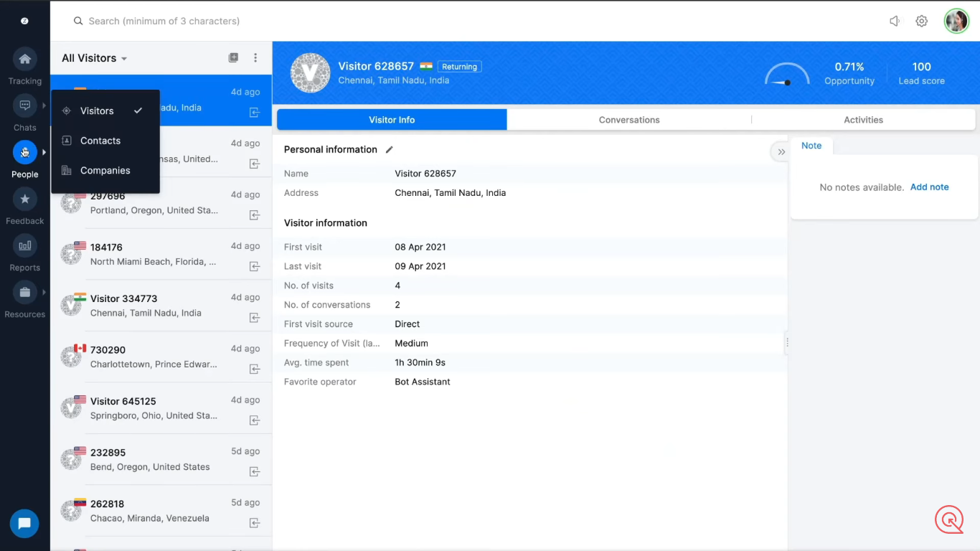Screen dimensions: 980x551
Task: Select the People sidebar icon
Action: (x=24, y=152)
